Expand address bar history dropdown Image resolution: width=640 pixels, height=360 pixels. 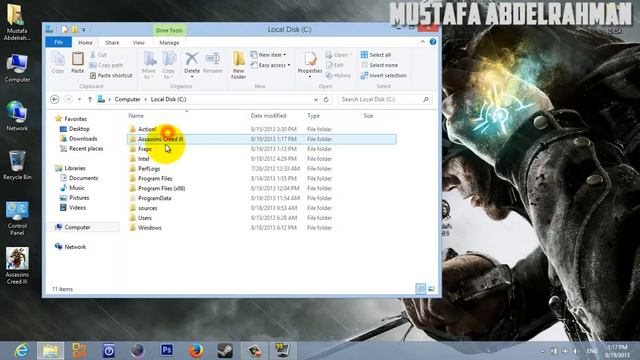click(x=316, y=100)
